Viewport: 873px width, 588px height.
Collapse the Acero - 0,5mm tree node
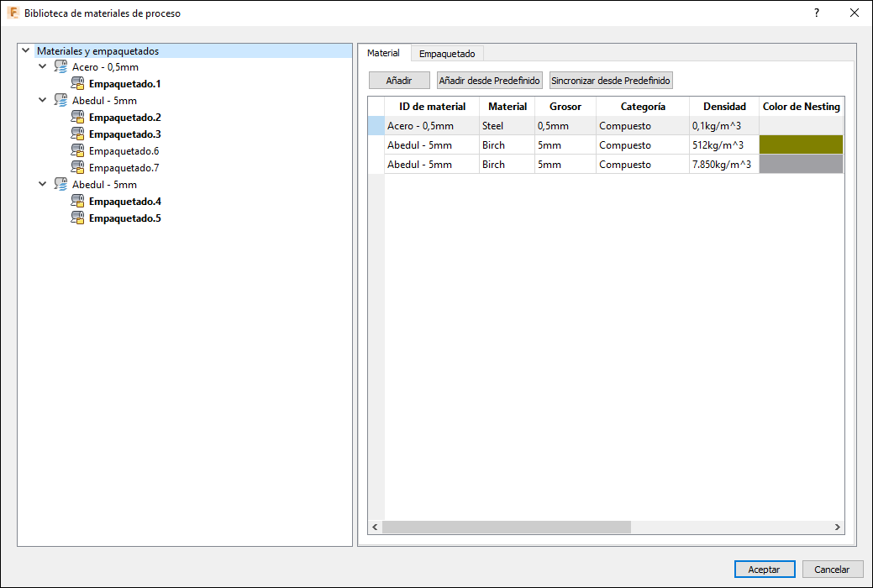(42, 67)
